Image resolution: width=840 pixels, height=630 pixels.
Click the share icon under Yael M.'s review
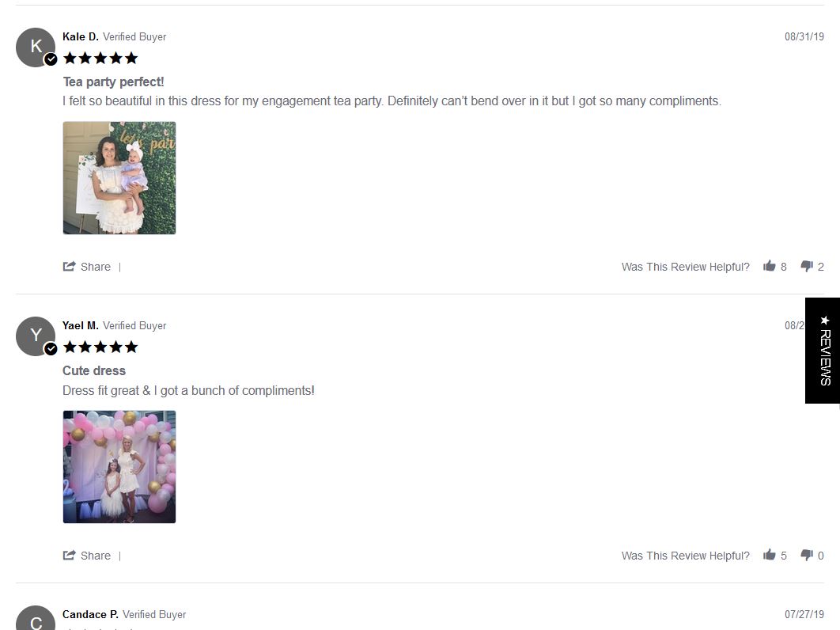point(69,555)
